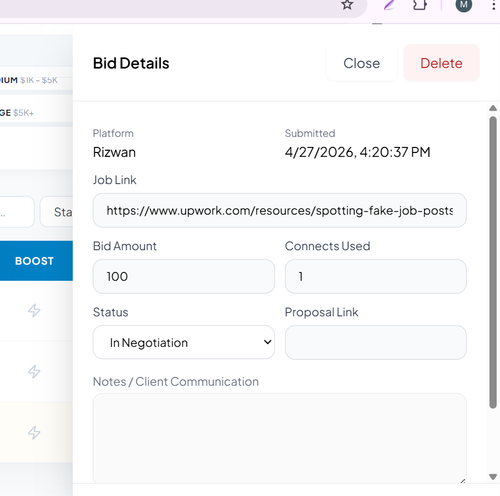Click the third lightning bolt boost icon
500x496 pixels.
coord(34,433)
